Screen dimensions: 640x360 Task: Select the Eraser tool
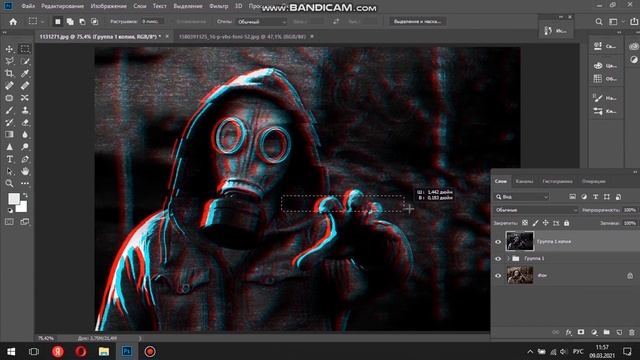[x=25, y=122]
